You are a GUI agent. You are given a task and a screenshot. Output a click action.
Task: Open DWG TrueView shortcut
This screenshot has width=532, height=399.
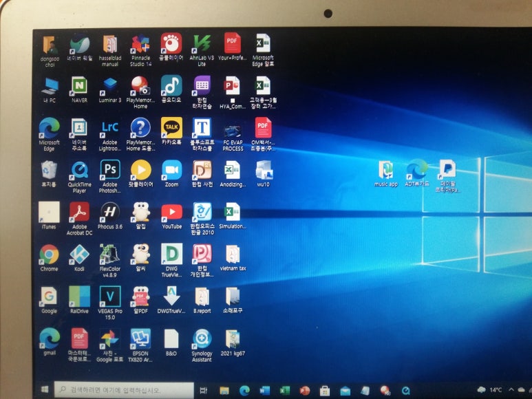click(171, 261)
